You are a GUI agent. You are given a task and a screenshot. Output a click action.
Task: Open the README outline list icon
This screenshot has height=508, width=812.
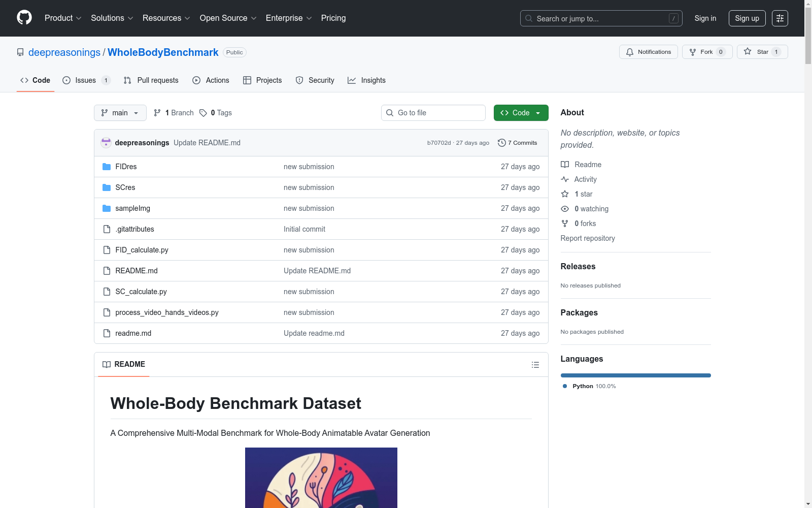click(x=535, y=365)
